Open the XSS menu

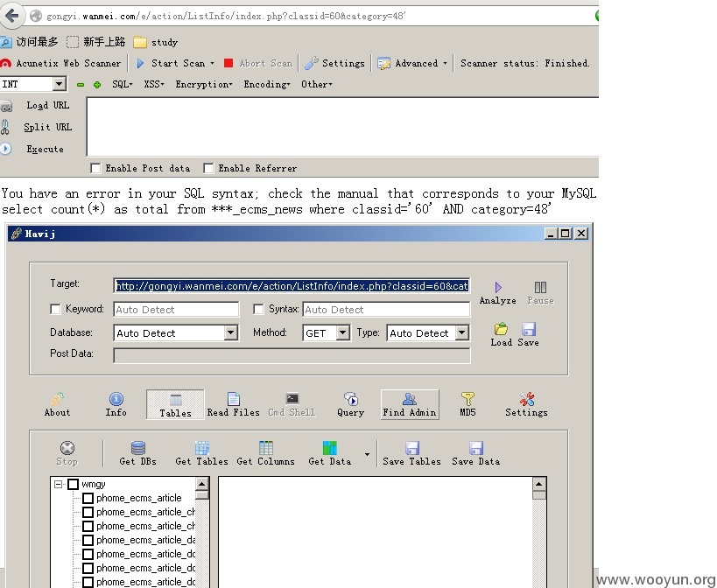coord(154,84)
